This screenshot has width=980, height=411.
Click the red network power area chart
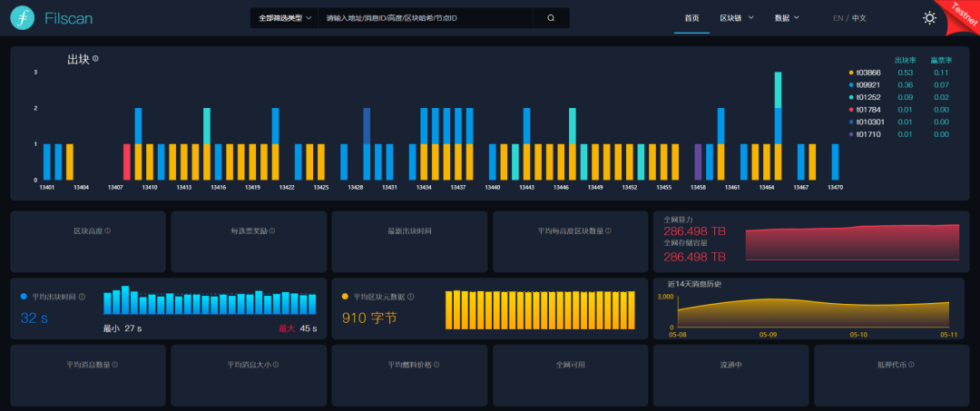tap(852, 242)
